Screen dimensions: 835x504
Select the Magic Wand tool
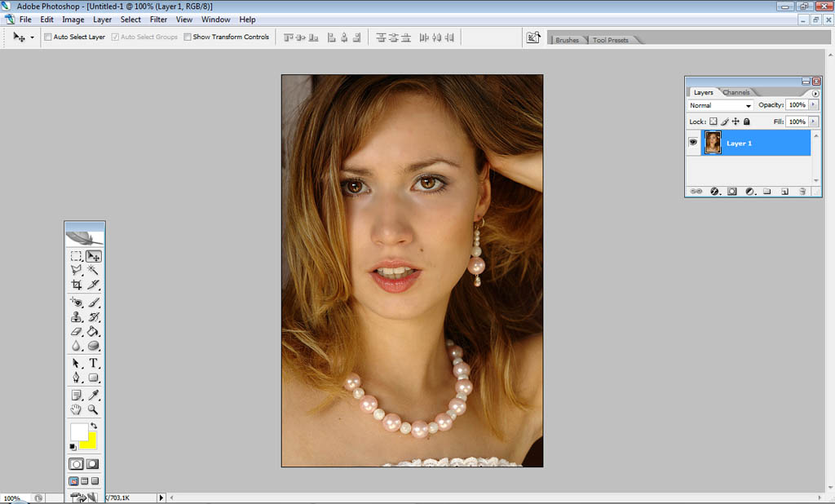tap(94, 269)
